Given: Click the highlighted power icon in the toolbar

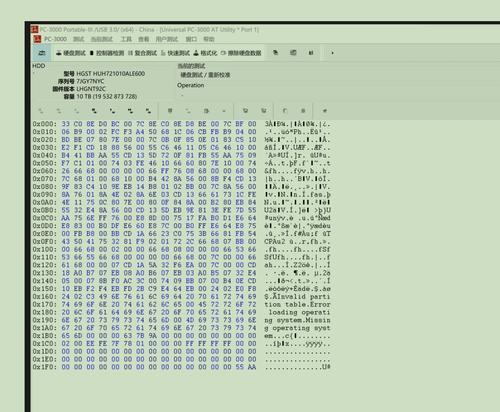Looking at the screenshot, I should coord(42,53).
